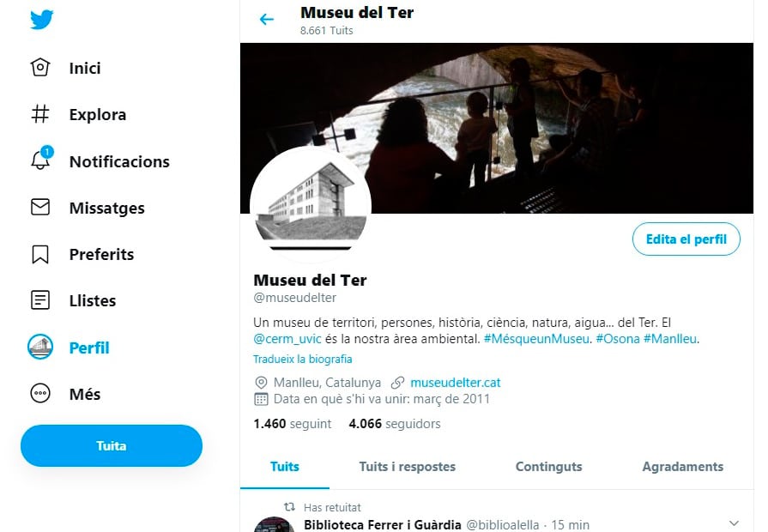Open Llistes list icon

click(40, 300)
